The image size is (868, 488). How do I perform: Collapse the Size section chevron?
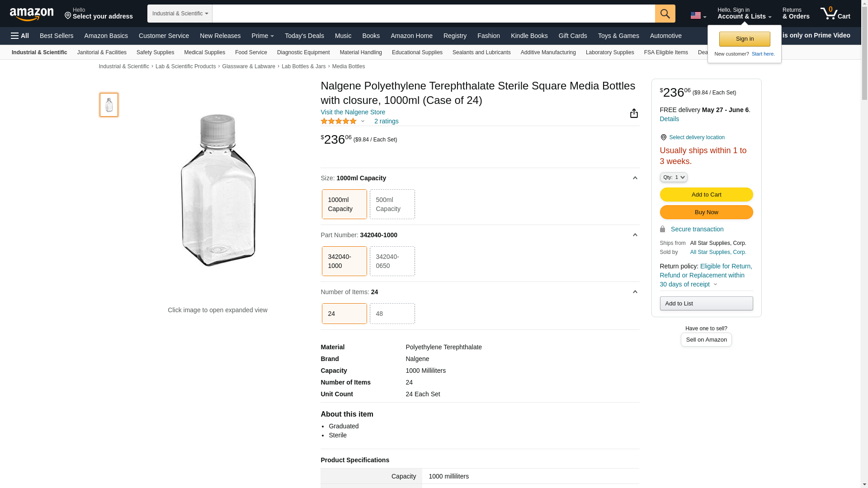(x=635, y=178)
